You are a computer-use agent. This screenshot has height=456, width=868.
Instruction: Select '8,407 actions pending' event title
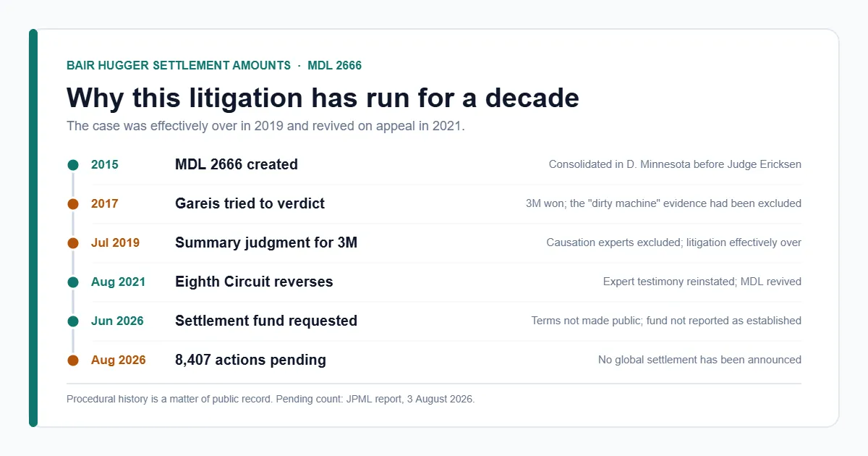(250, 360)
